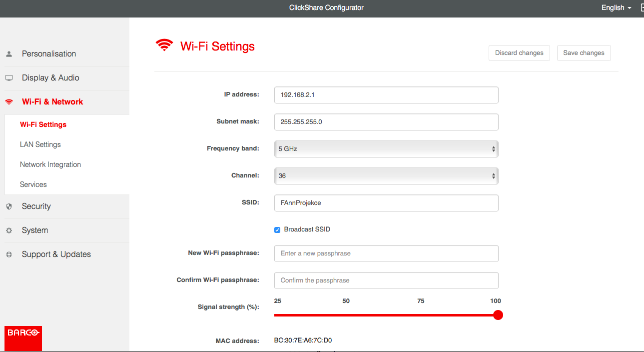Click the Discard changes button
Image resolution: width=644 pixels, height=352 pixels.
(519, 53)
